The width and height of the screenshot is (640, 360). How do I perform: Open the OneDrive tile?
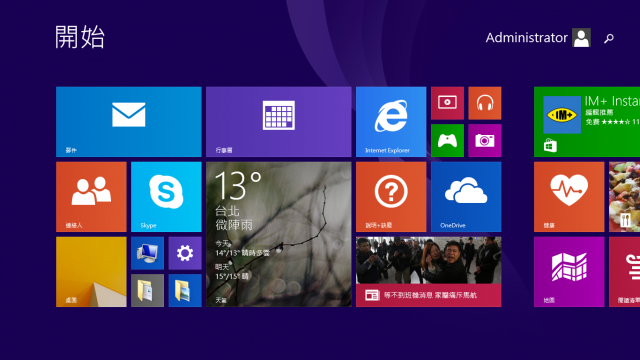coord(466,197)
